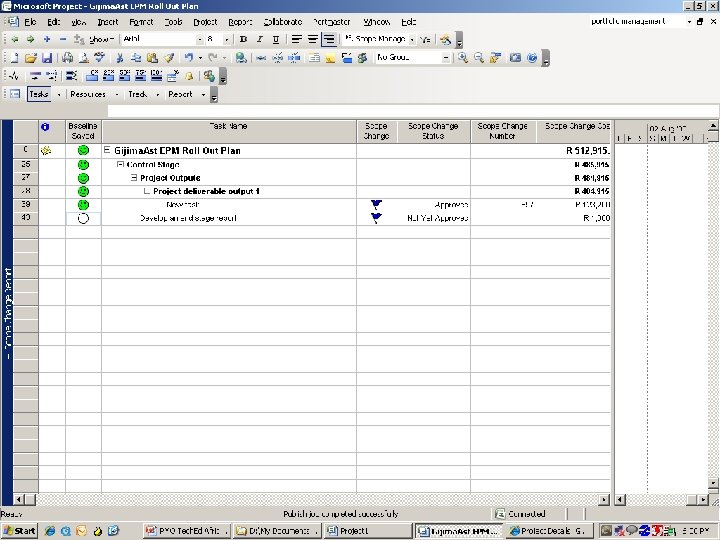Click the Unlink Tasks icon

click(x=277, y=58)
